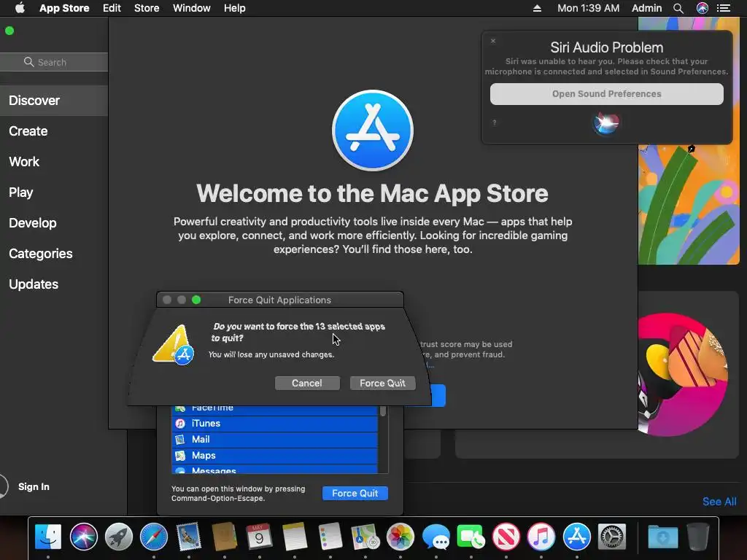Open iTunes music note icon in dock
This screenshot has width=747, height=560.
pyautogui.click(x=541, y=537)
